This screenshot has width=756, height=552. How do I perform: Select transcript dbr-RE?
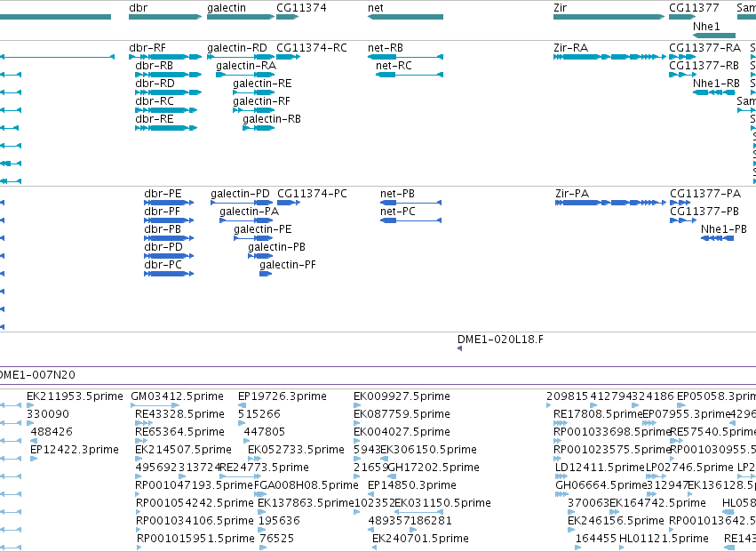166,128
